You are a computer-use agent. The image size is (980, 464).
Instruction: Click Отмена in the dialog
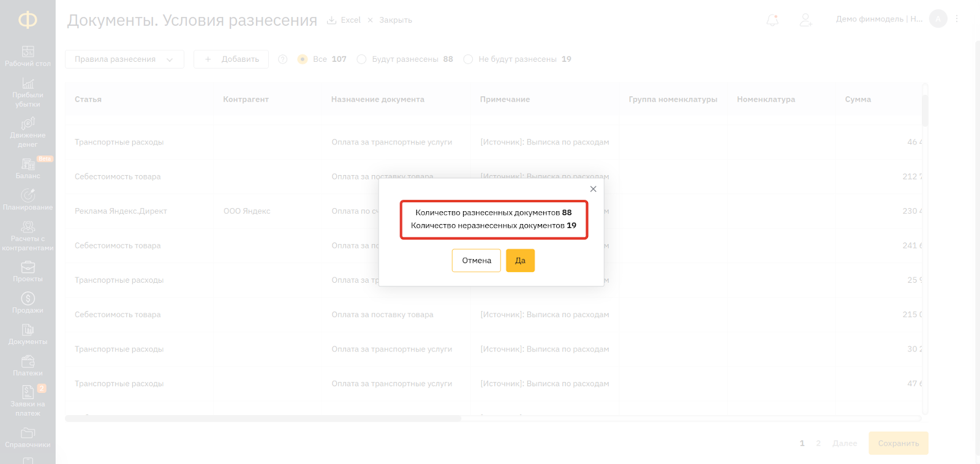[x=477, y=261]
